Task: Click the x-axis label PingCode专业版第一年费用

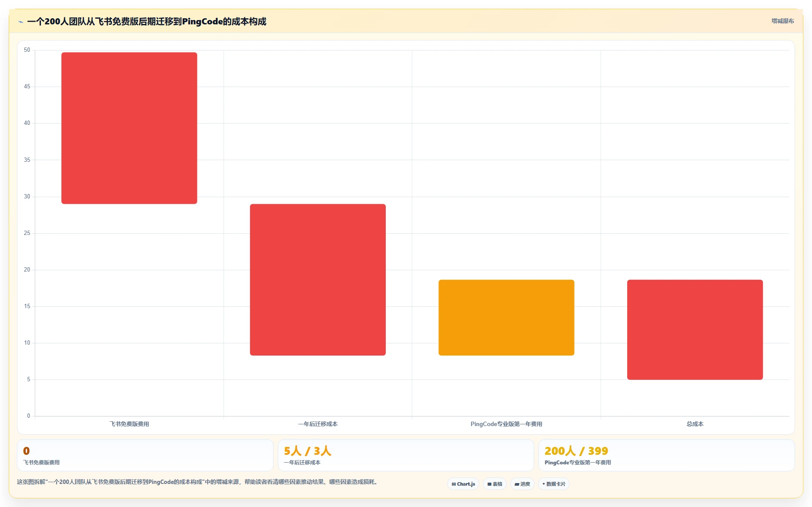Action: (x=506, y=424)
